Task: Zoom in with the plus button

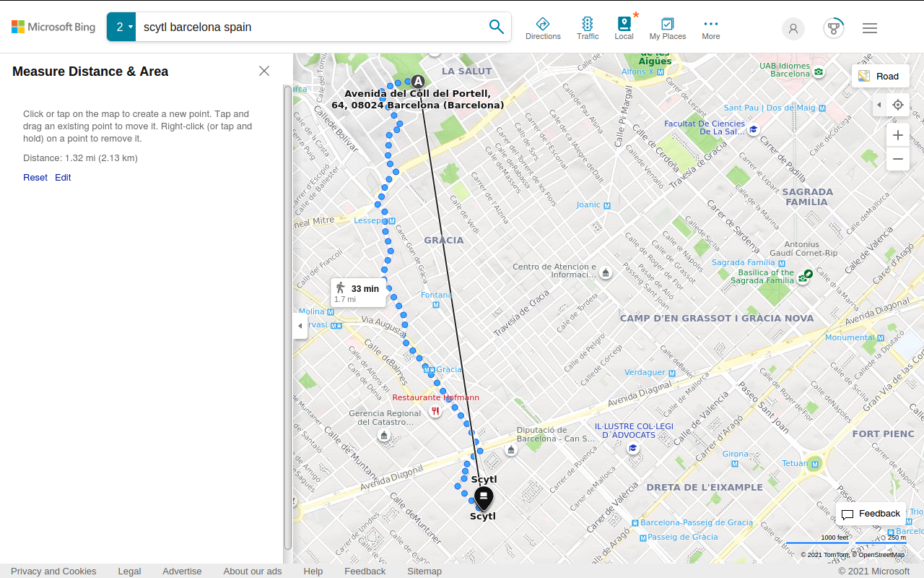Action: pos(898,135)
